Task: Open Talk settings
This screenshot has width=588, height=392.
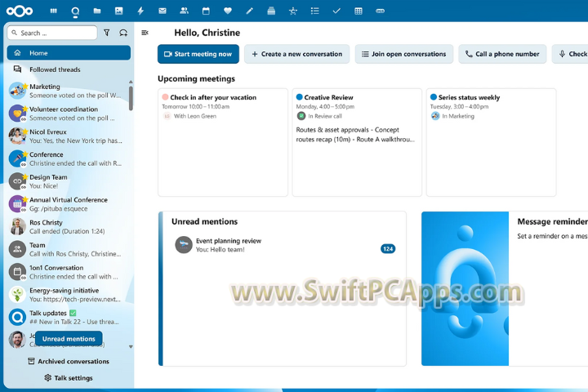Action: [69, 378]
